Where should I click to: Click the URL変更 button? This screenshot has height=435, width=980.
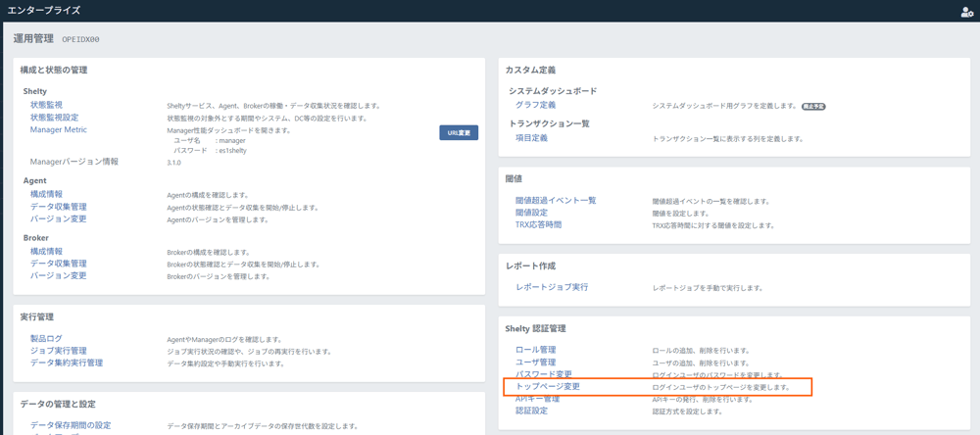point(459,132)
